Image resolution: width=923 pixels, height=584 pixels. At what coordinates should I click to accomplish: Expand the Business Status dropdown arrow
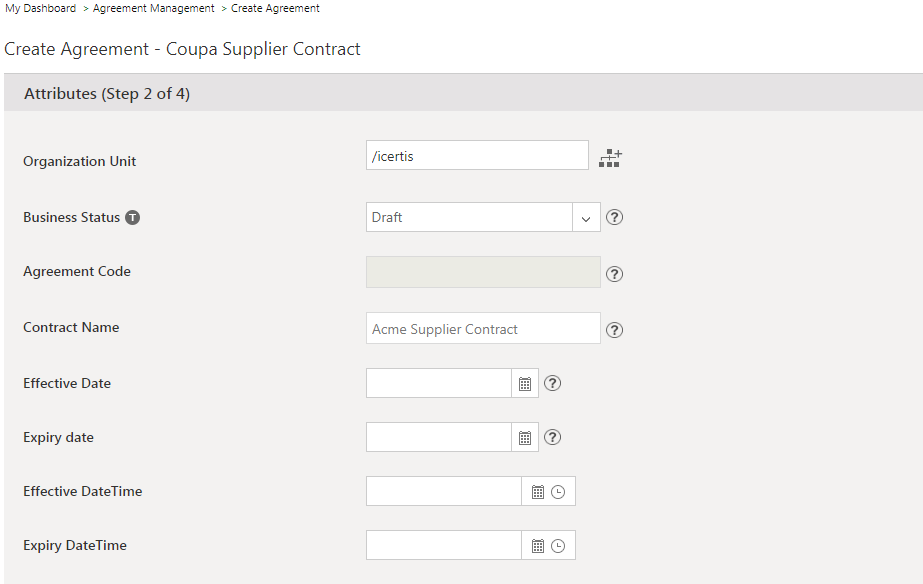[x=586, y=218]
